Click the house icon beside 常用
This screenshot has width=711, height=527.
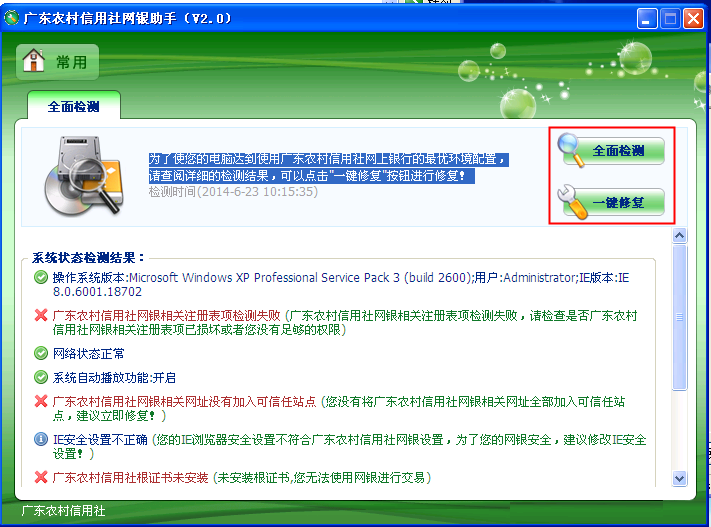pos(34,61)
